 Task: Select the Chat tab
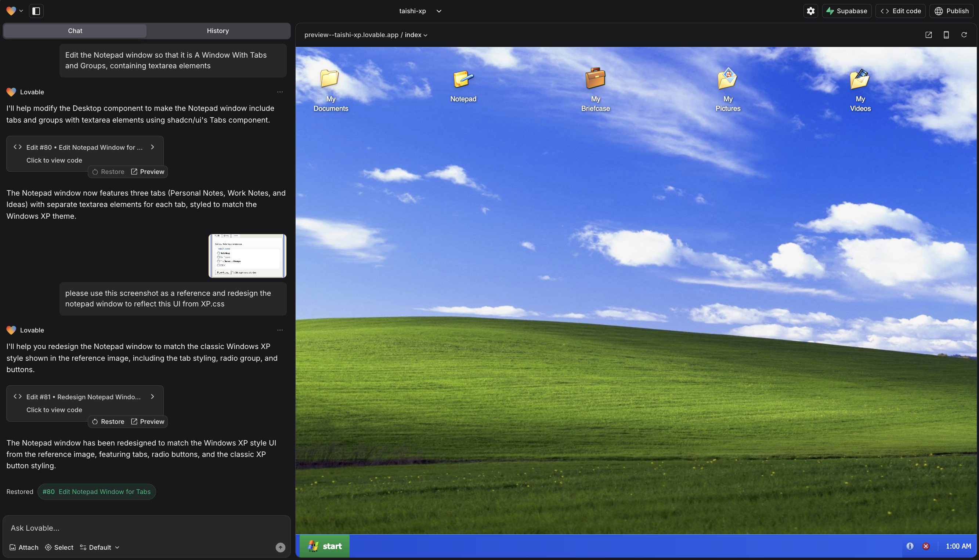pyautogui.click(x=75, y=31)
